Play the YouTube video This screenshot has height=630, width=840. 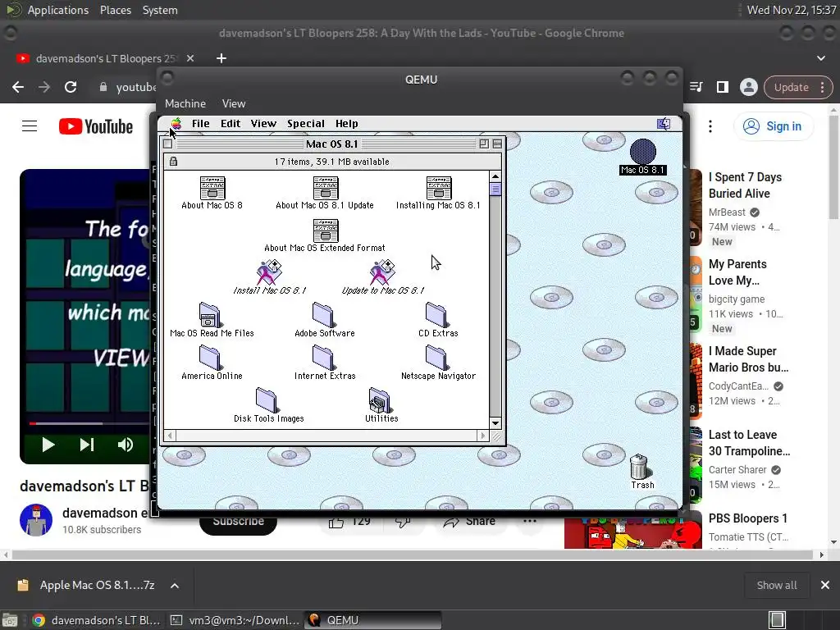[48, 445]
